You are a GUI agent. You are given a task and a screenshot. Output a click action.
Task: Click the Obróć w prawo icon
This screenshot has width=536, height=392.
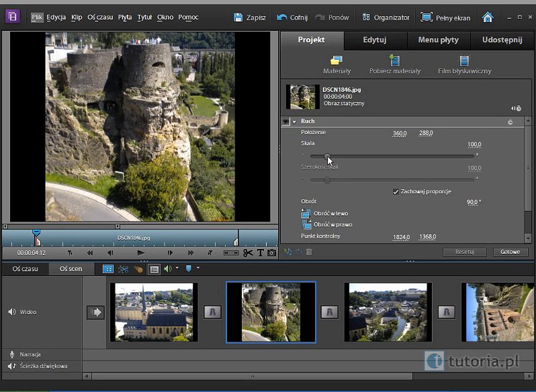(306, 225)
